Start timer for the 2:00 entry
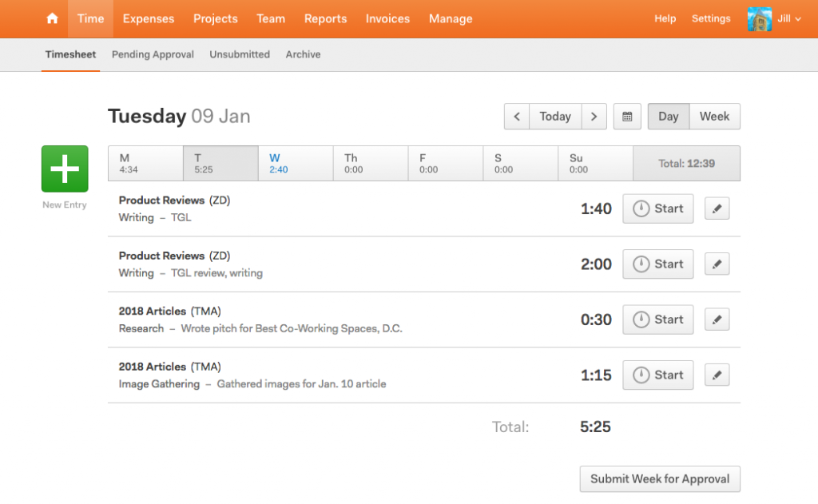Screen dimensions: 818x504 click(x=658, y=264)
